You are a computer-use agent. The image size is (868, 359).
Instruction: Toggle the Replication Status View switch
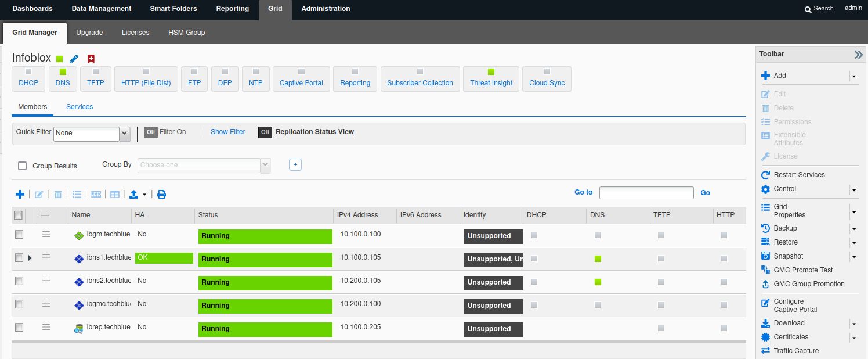[x=265, y=132]
